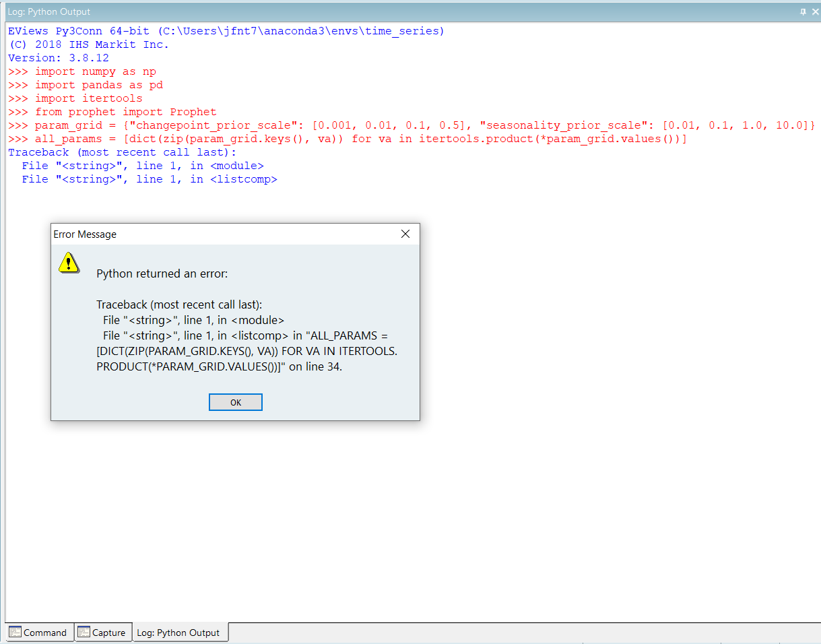Click OK in the Error Message dialog
The width and height of the screenshot is (821, 644).
tap(235, 402)
